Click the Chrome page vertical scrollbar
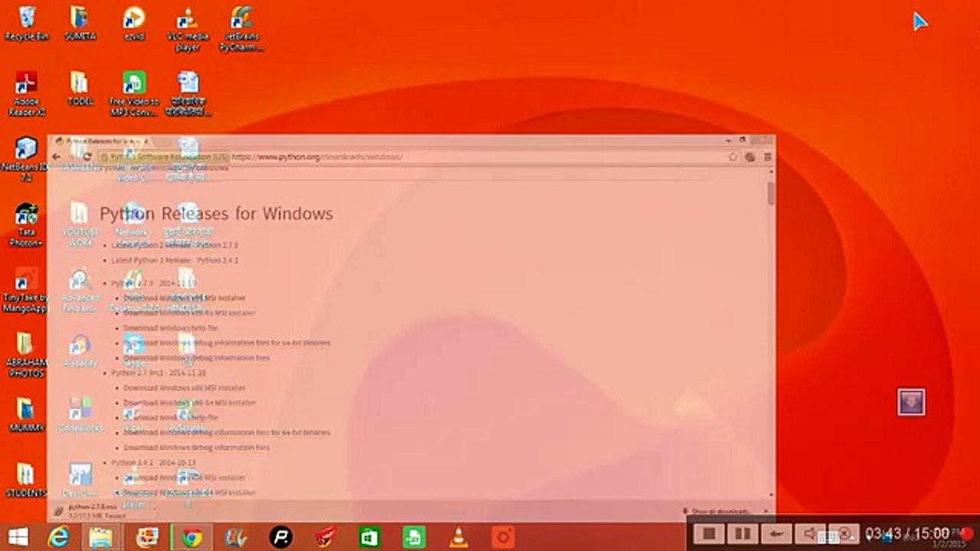This screenshot has width=980, height=551. click(770, 193)
